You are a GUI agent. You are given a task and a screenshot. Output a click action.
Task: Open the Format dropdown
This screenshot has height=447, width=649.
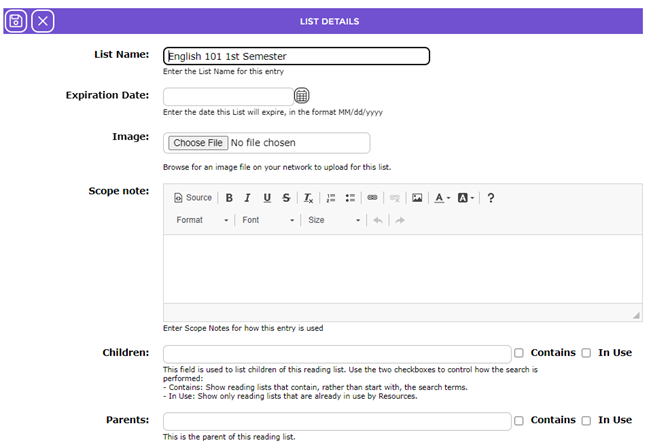click(202, 220)
